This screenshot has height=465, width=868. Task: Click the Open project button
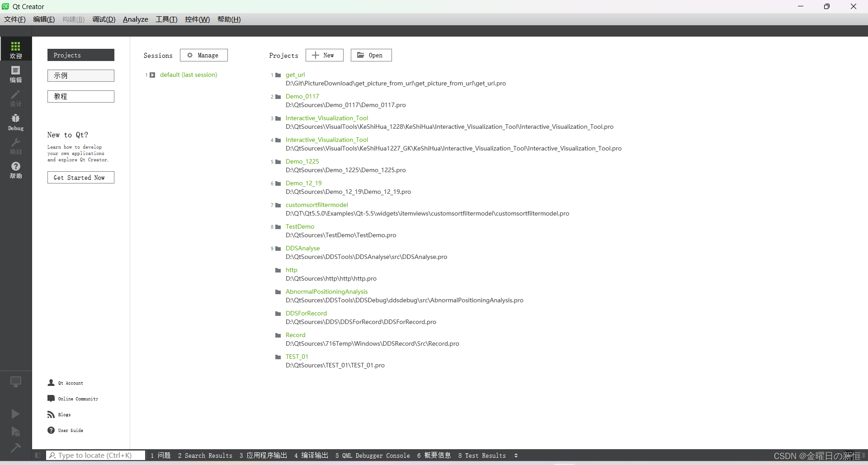pos(371,55)
